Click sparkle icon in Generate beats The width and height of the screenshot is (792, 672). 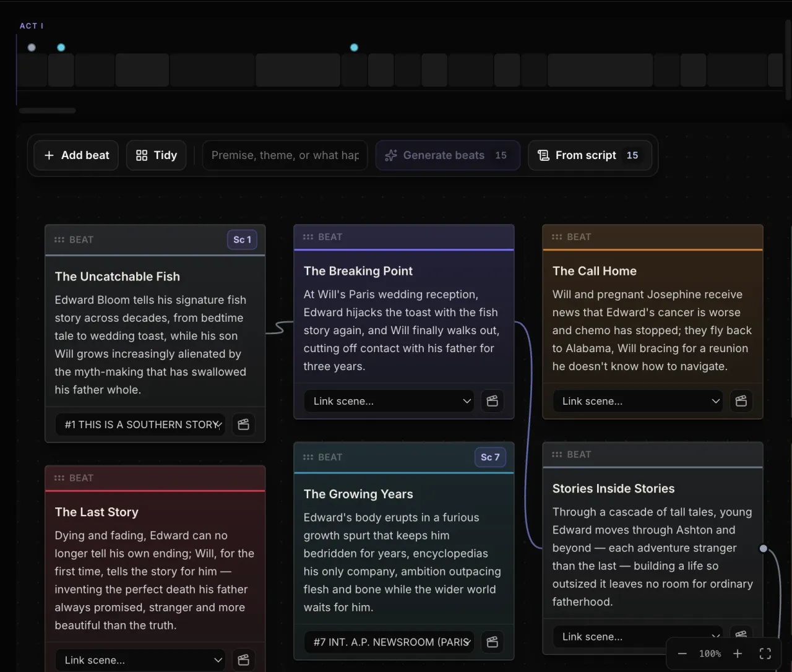(x=391, y=155)
